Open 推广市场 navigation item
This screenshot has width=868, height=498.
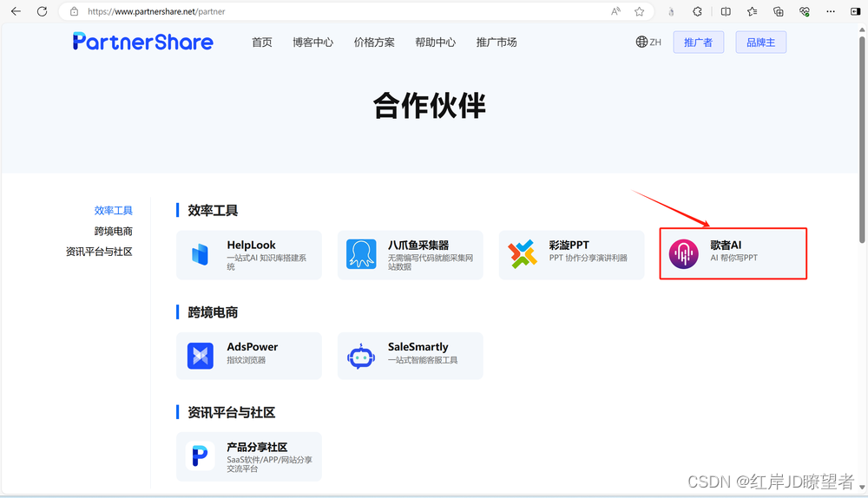[496, 42]
